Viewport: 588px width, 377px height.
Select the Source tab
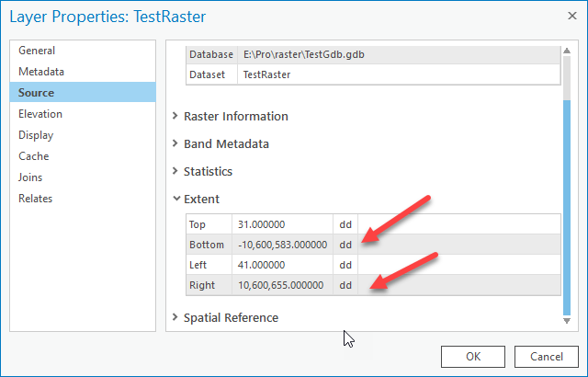[36, 93]
